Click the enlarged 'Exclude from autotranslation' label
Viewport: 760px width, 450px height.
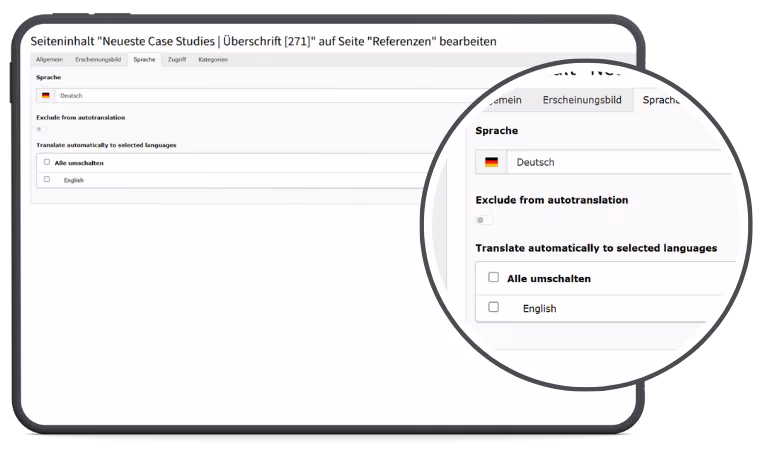pyautogui.click(x=552, y=200)
